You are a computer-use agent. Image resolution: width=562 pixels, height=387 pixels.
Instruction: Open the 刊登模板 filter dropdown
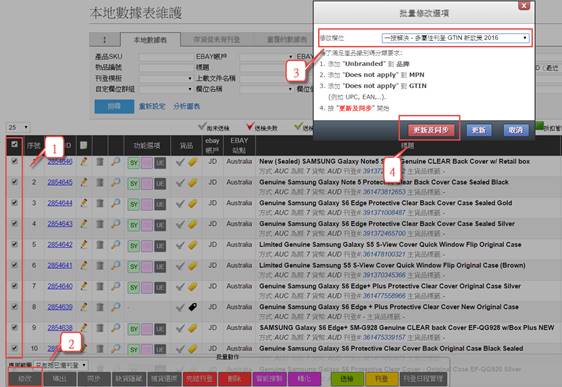166,78
